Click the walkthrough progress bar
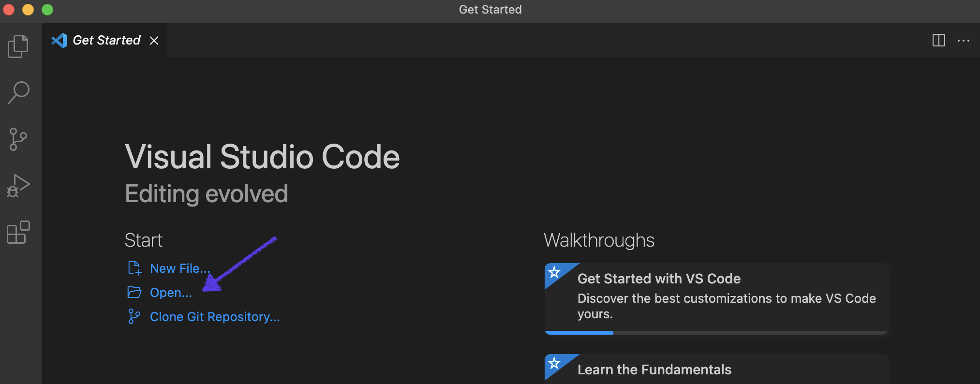This screenshot has height=384, width=980. pos(716,333)
